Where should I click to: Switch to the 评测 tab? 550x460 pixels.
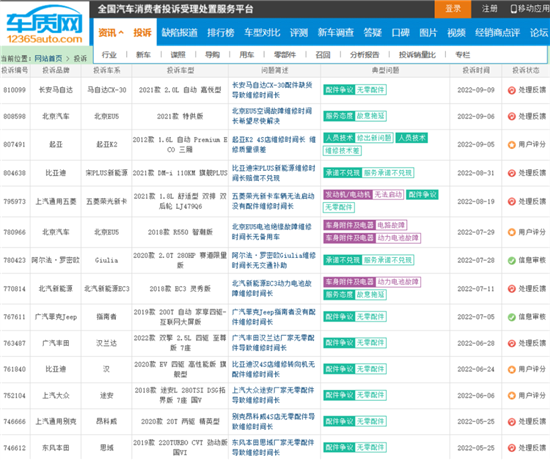[299, 33]
